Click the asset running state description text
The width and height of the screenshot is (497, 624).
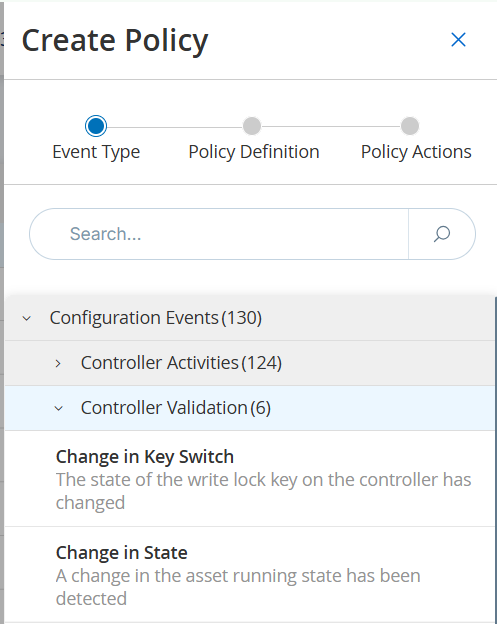238,587
